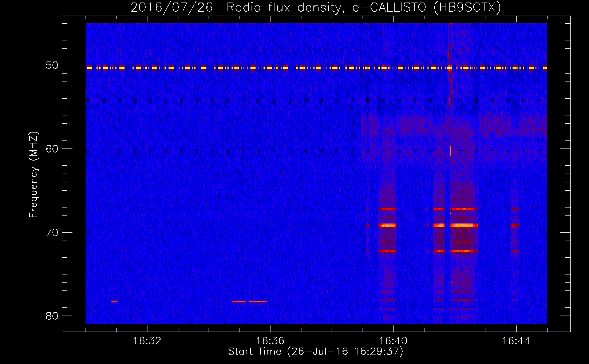Click the brightest burst band near 69 MHz after 16:41
The image size is (589, 364).
464,225
